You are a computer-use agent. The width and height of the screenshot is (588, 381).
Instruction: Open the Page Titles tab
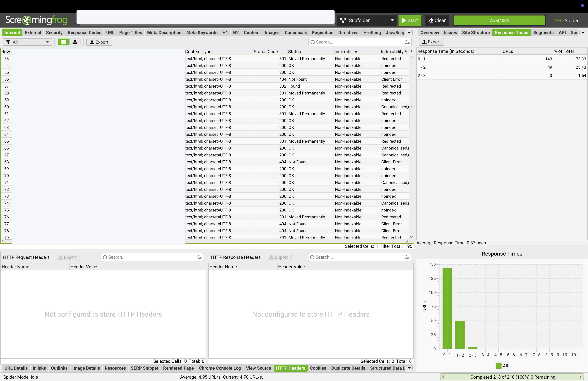point(130,32)
